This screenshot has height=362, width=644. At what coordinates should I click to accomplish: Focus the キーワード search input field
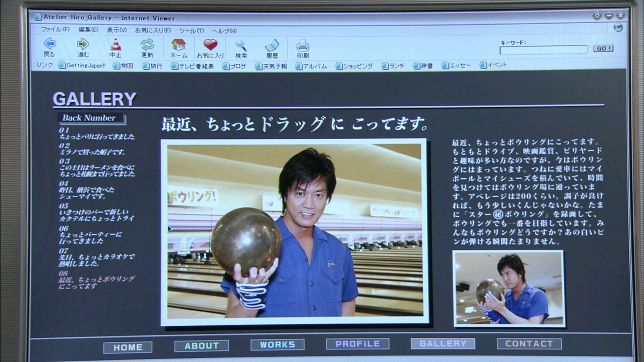543,50
